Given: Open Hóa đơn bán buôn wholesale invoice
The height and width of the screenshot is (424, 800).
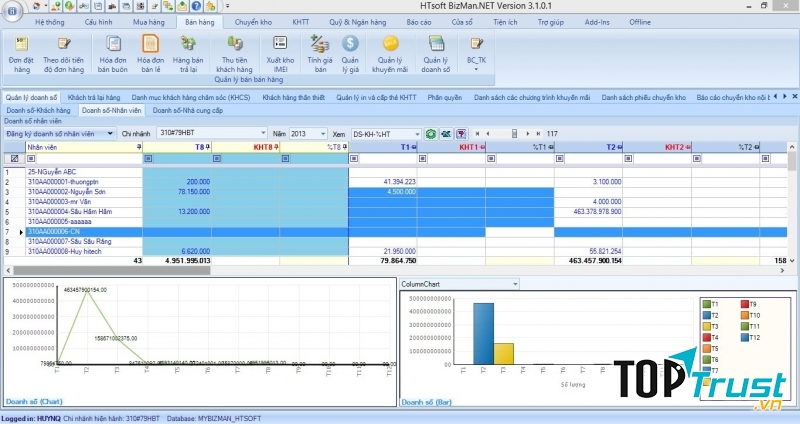Looking at the screenshot, I should (x=113, y=55).
